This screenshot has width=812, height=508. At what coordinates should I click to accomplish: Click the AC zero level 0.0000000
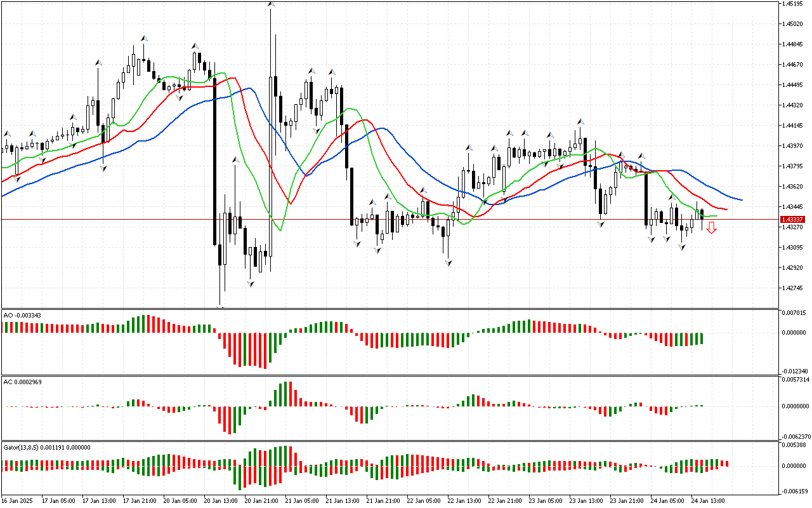point(795,406)
